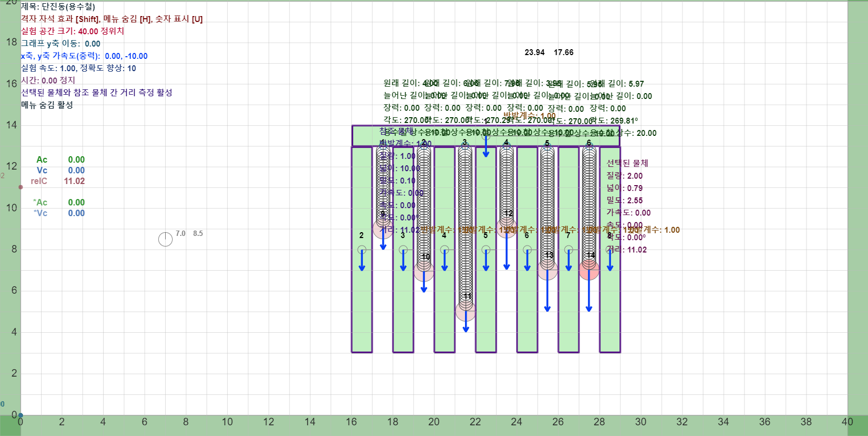868x436 pixels.
Task: Select pink ball 9 on first spring
Action: coord(383,229)
